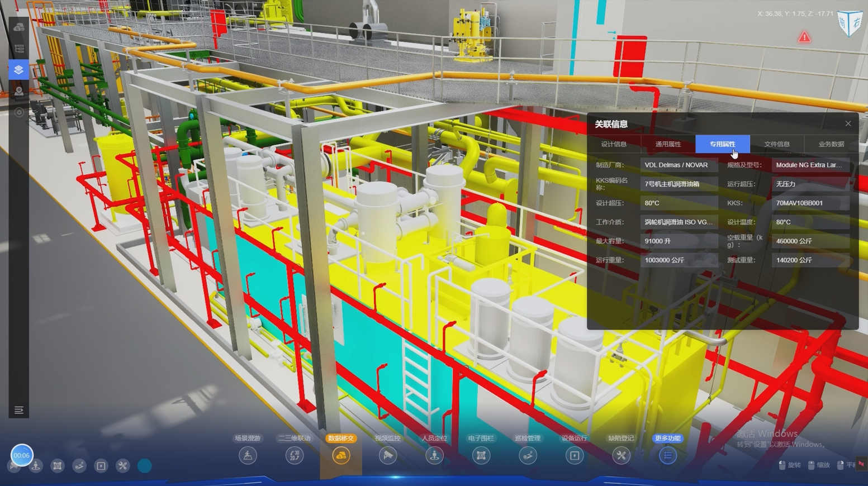Switch to 设计信息 tab
This screenshot has width=868, height=486.
[614, 144]
